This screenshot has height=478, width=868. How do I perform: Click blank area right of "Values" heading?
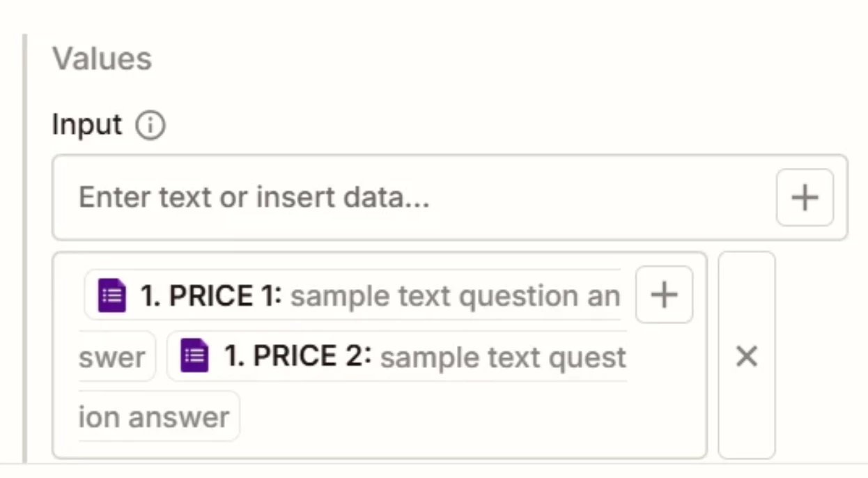pyautogui.click(x=488, y=59)
